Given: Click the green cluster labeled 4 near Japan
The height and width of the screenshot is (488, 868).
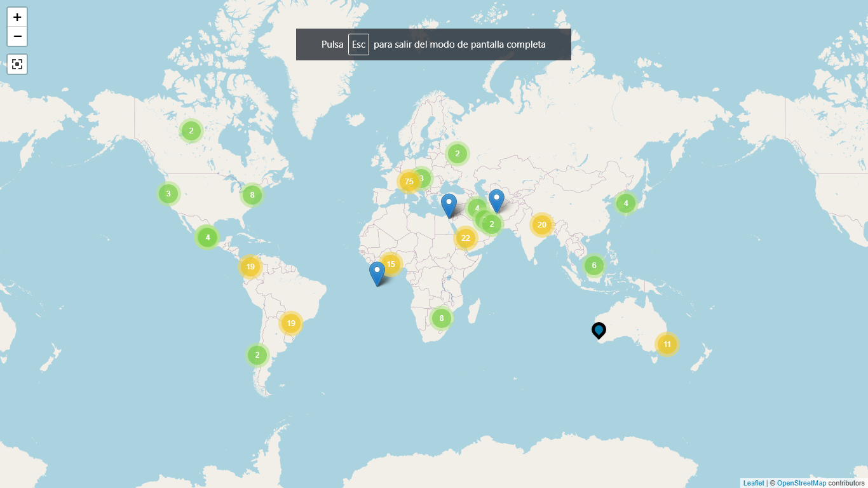Looking at the screenshot, I should (x=625, y=203).
